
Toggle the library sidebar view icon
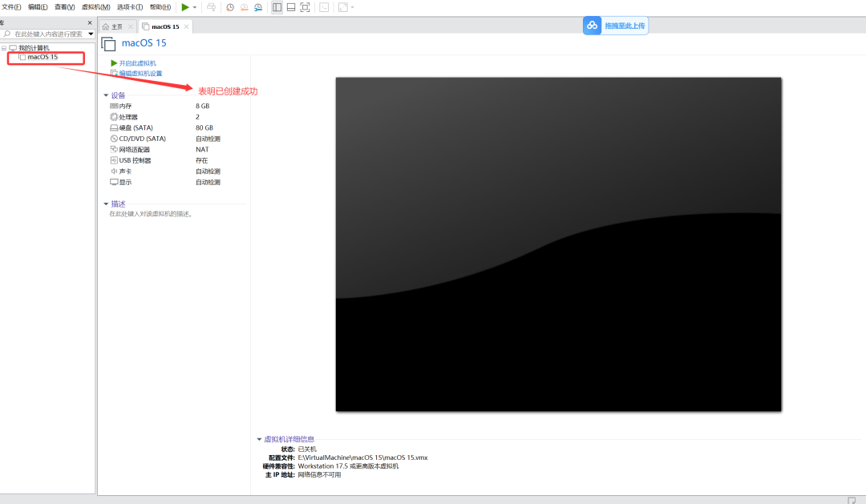point(277,7)
